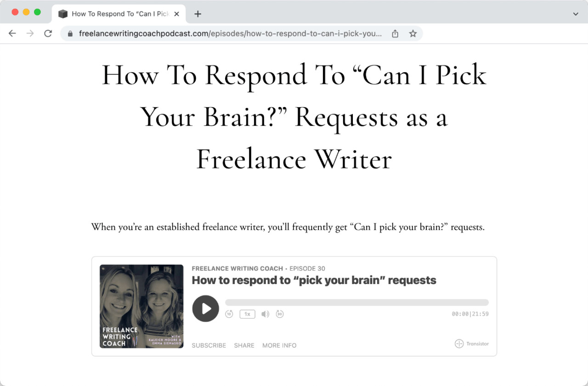The image size is (588, 386).
Task: Skip back 10 seconds in the episode
Action: 229,314
